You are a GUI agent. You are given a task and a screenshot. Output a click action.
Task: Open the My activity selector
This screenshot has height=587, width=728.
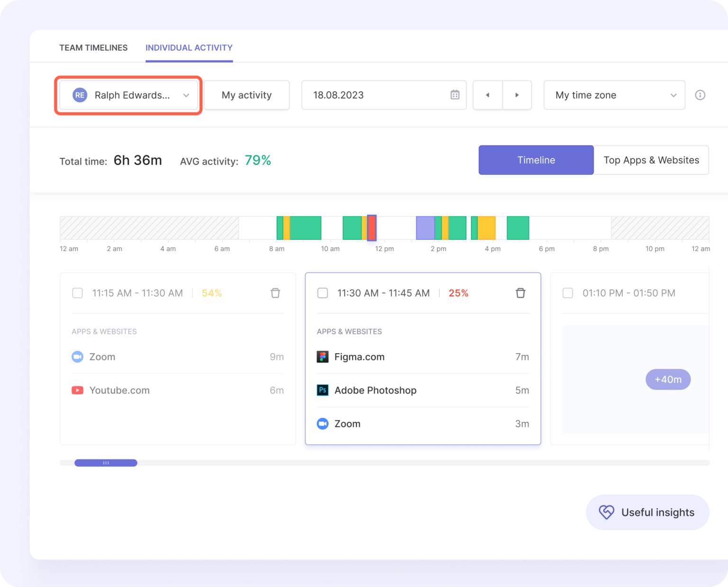click(246, 95)
